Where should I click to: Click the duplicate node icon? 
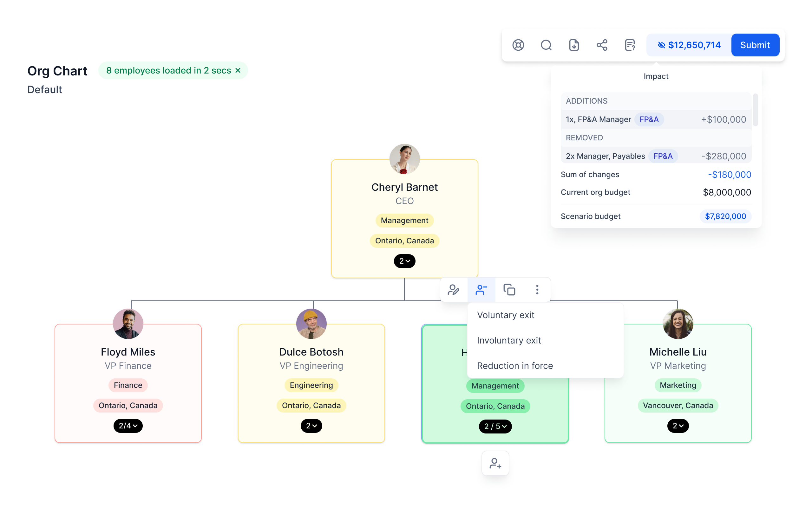point(508,290)
